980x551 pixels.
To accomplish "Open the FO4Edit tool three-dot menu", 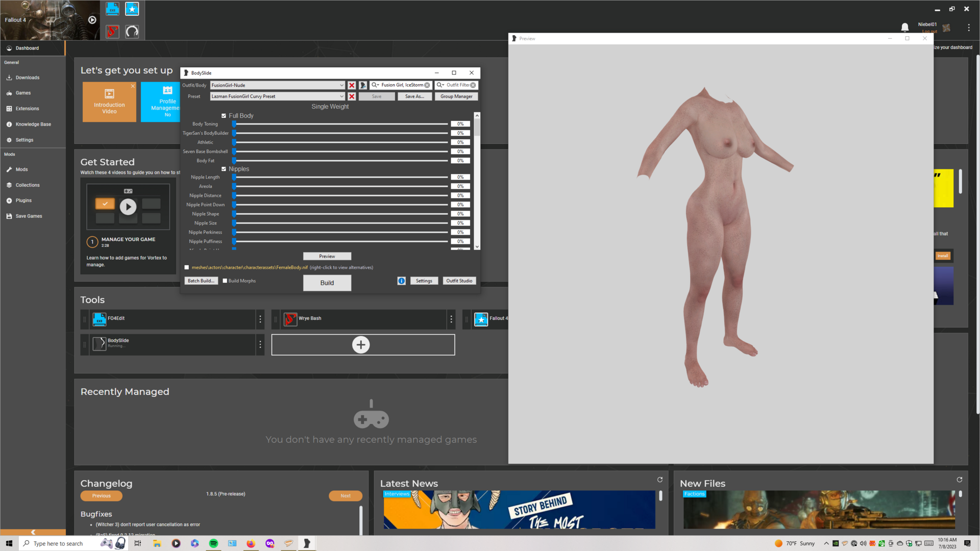I will pos(260,319).
